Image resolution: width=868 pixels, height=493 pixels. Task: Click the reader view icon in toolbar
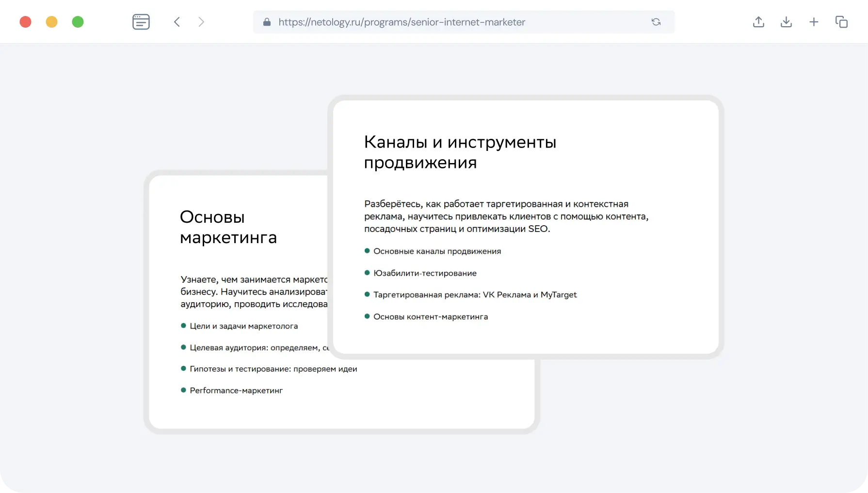(141, 22)
